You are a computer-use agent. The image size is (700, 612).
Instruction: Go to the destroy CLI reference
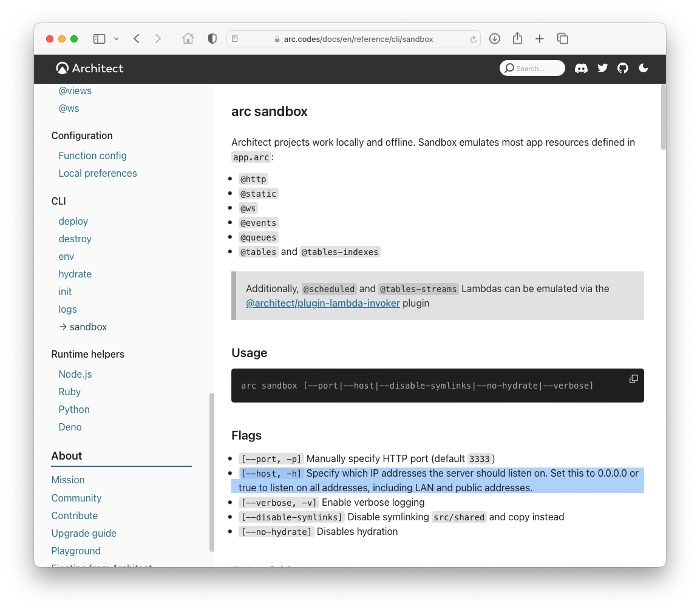(75, 239)
